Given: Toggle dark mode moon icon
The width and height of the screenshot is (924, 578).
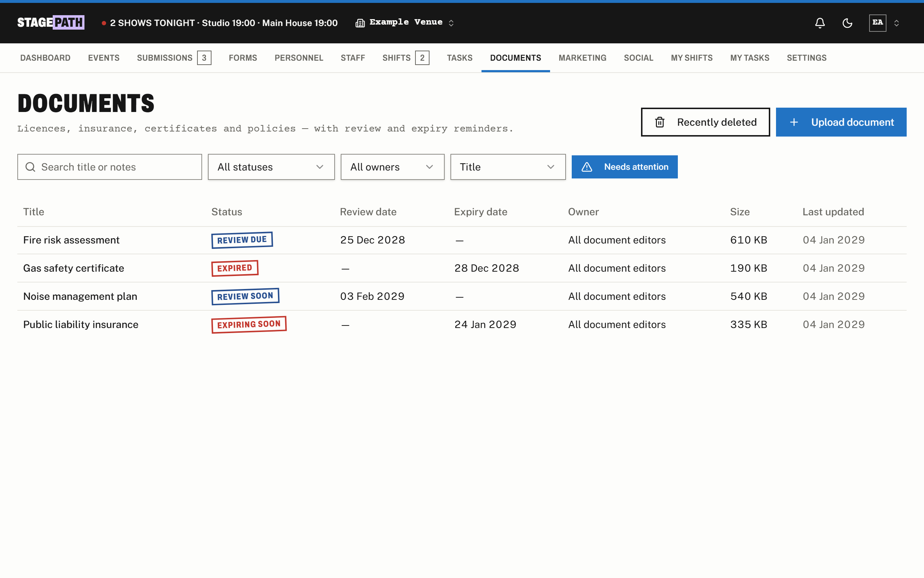Looking at the screenshot, I should (x=847, y=23).
